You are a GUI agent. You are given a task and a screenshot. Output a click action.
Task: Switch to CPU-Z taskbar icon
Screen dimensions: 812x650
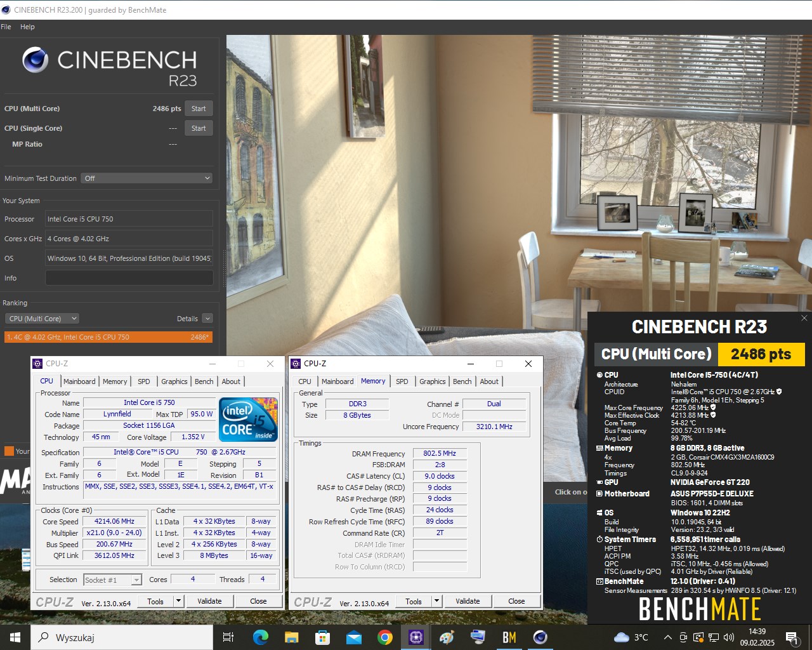pyautogui.click(x=416, y=637)
